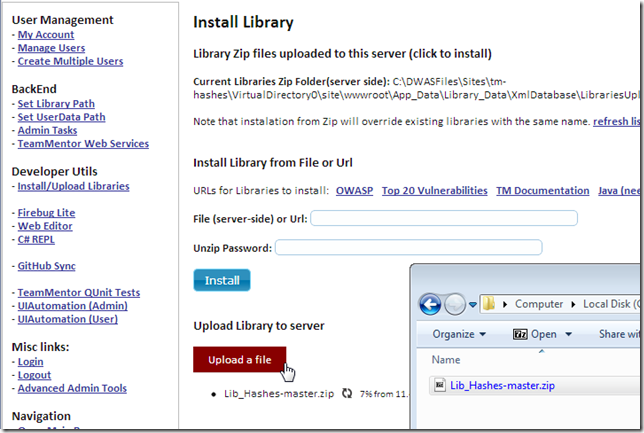Focus the Unzip Password input field

click(x=408, y=247)
